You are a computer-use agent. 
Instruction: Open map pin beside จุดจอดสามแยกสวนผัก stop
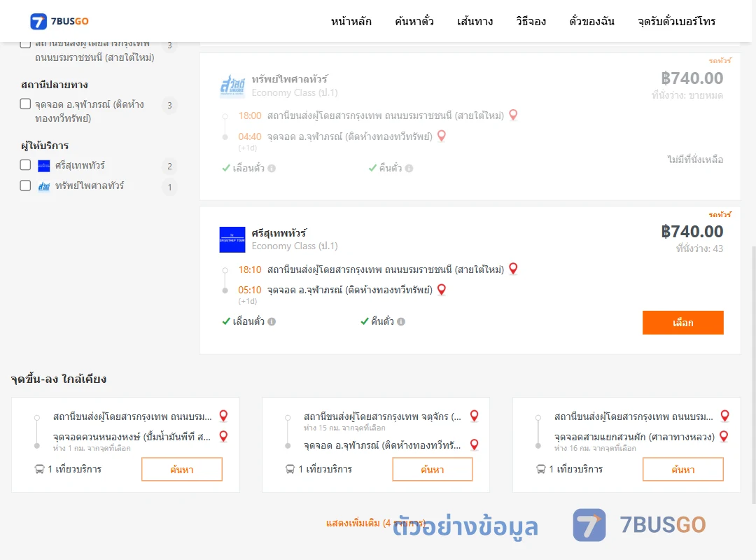[x=724, y=437]
